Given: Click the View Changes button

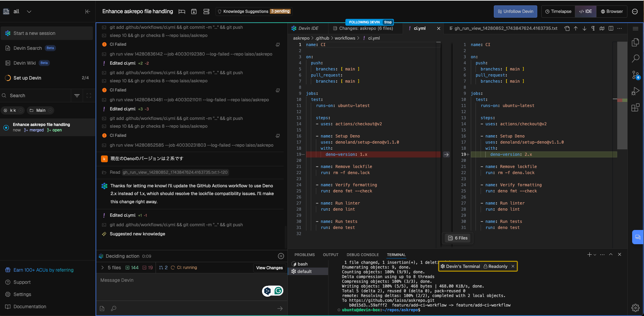Looking at the screenshot, I should [x=269, y=268].
